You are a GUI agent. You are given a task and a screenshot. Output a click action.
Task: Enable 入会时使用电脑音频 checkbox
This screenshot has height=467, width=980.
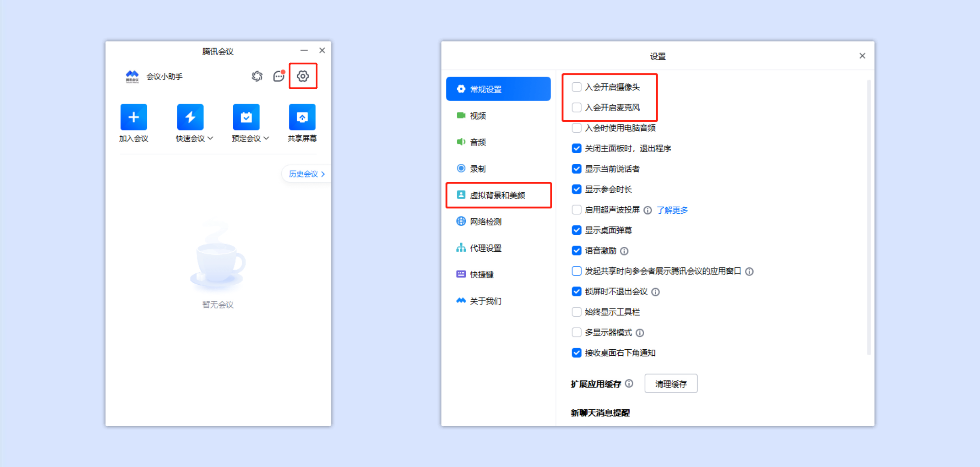576,128
